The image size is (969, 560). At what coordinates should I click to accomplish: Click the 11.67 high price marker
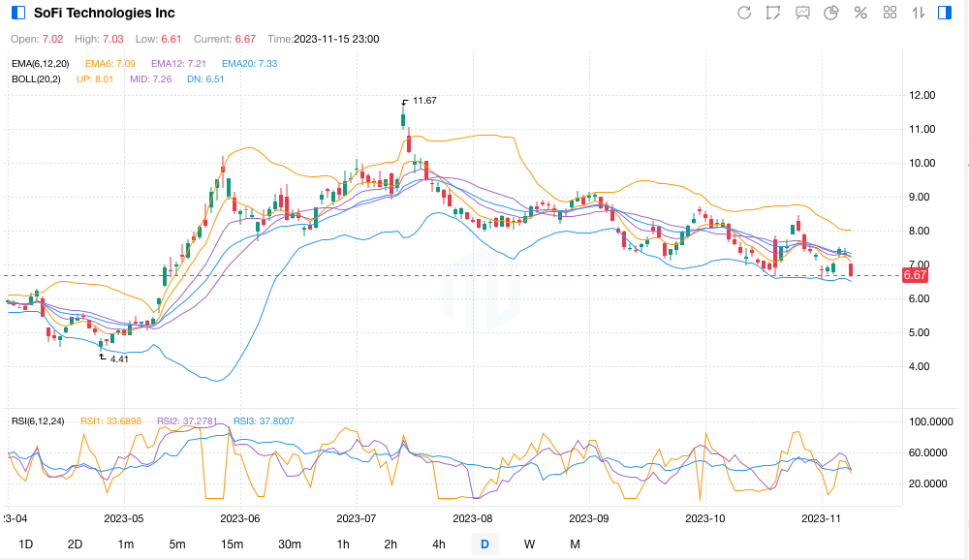pyautogui.click(x=423, y=101)
